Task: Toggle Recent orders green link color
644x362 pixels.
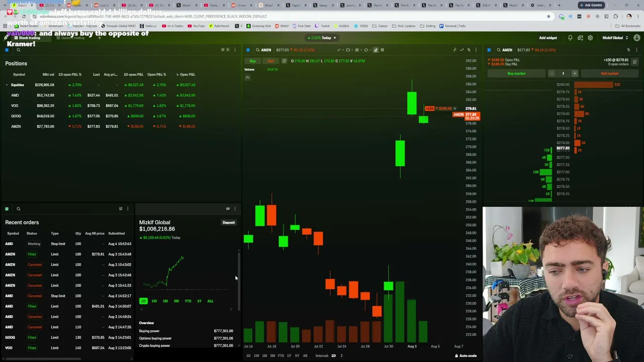Action: [x=7, y=209]
